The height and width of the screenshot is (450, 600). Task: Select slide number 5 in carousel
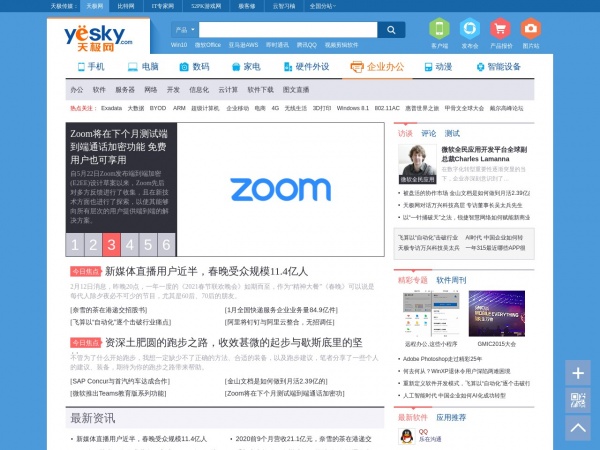pyautogui.click(x=148, y=245)
